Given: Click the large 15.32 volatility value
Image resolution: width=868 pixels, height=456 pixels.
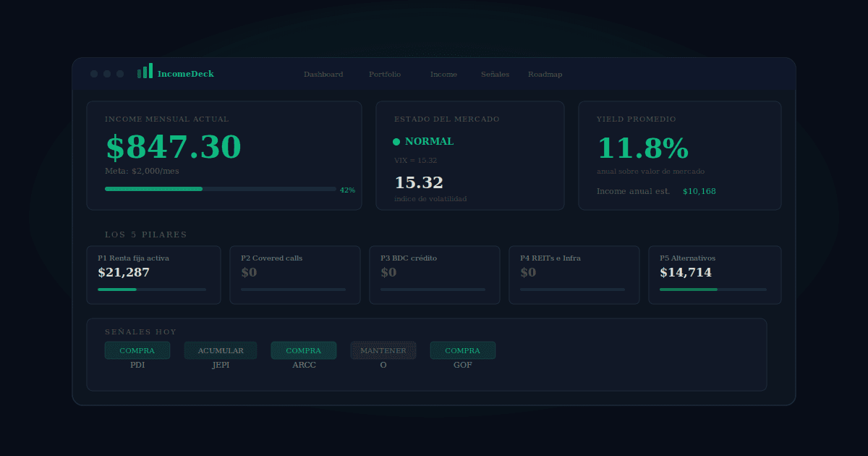Looking at the screenshot, I should tap(419, 182).
